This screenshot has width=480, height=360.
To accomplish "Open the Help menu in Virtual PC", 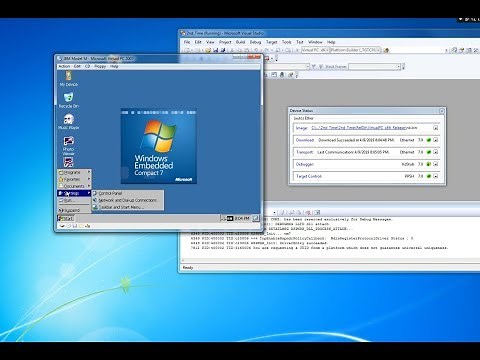I will click(114, 66).
